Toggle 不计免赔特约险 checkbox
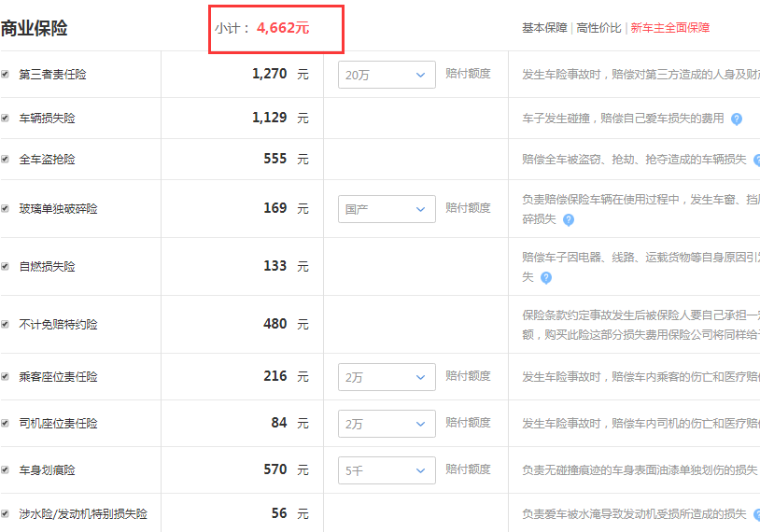Screen dimensions: 760x532 coord(5,324)
